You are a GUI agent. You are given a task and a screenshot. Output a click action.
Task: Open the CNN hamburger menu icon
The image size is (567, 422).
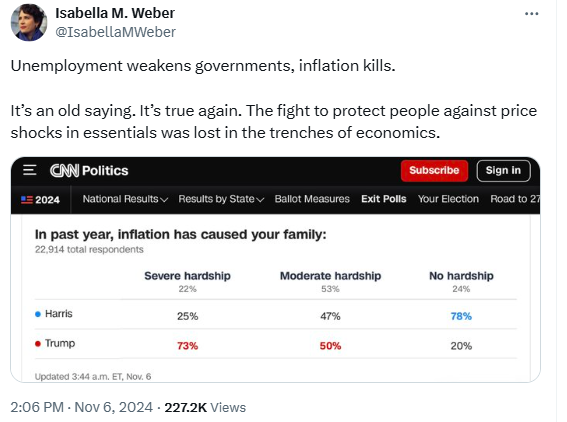pos(30,170)
